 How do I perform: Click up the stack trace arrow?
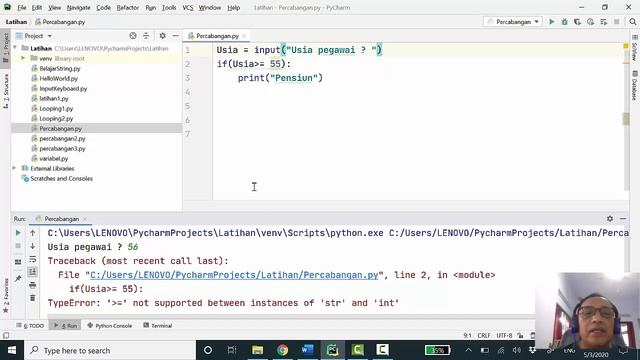click(x=33, y=233)
